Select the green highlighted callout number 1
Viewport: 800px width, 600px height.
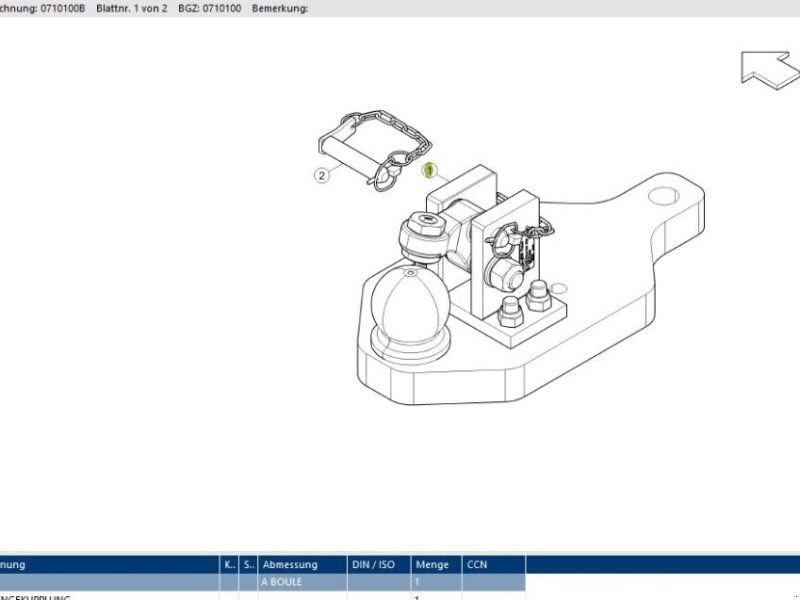tap(430, 170)
